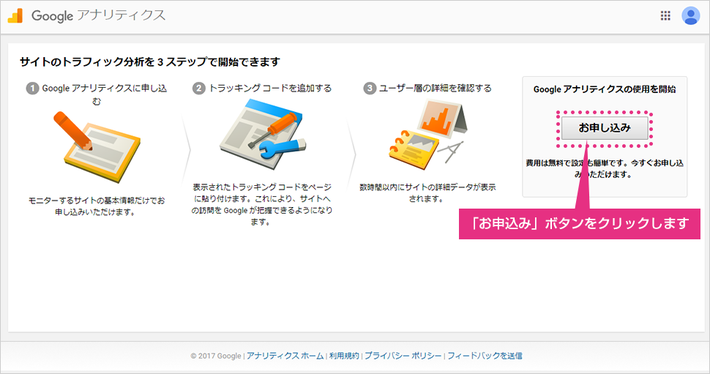Click the pencil and notepad sign-up illustration

pos(96,146)
